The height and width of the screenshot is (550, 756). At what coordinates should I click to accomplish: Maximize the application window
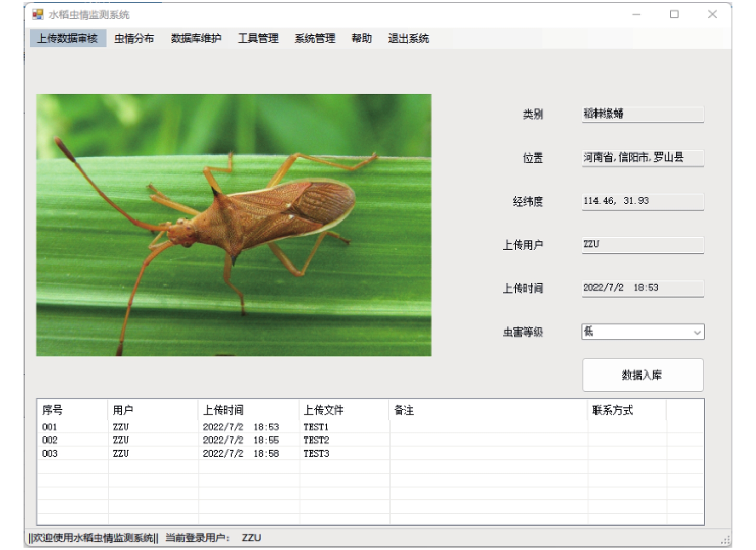pyautogui.click(x=674, y=15)
